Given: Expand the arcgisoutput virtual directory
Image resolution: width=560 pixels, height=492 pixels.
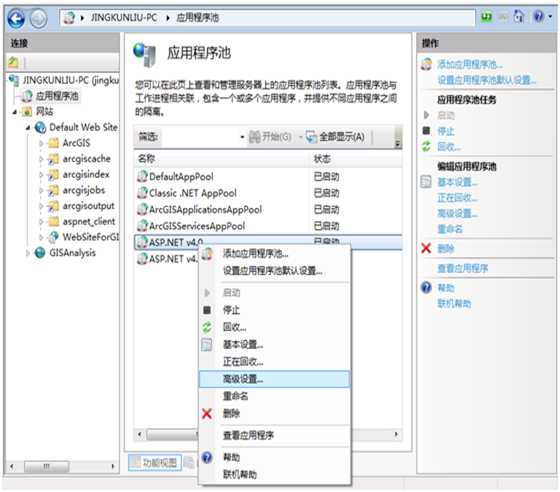Looking at the screenshot, I should (x=41, y=206).
